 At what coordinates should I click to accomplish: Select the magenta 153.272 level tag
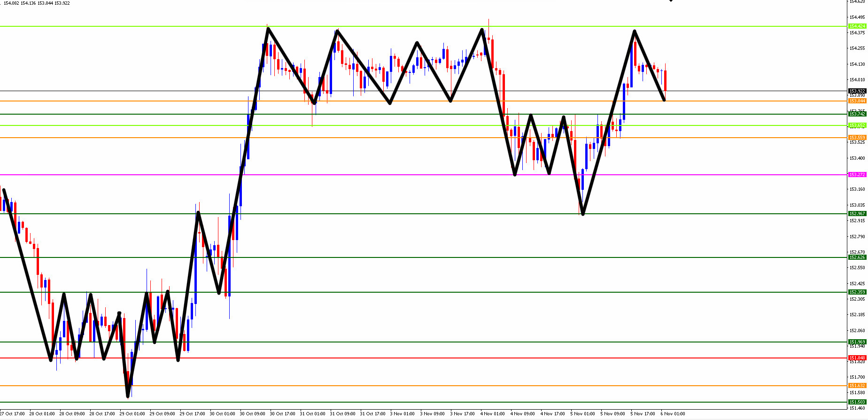(x=857, y=175)
